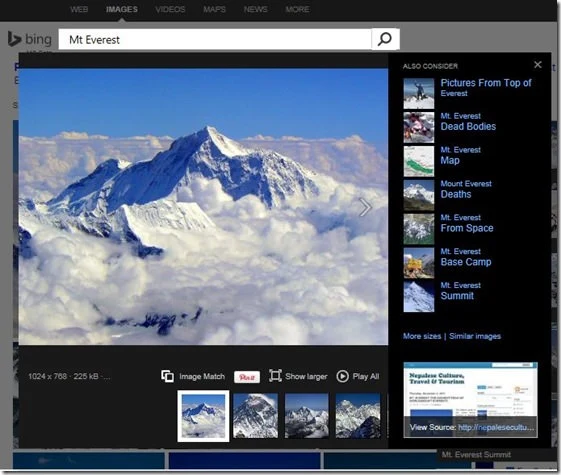561x475 pixels.
Task: Expand the More menu
Action: coord(297,9)
